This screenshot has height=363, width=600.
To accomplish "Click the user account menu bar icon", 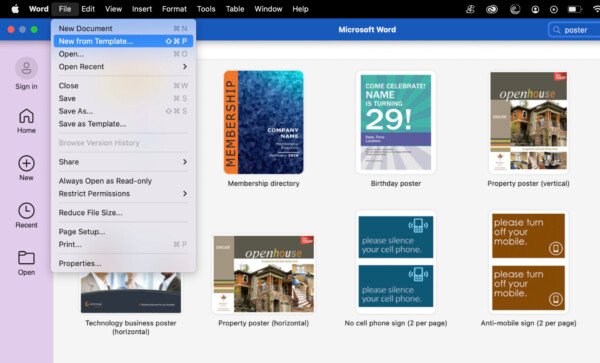I will pos(535,9).
